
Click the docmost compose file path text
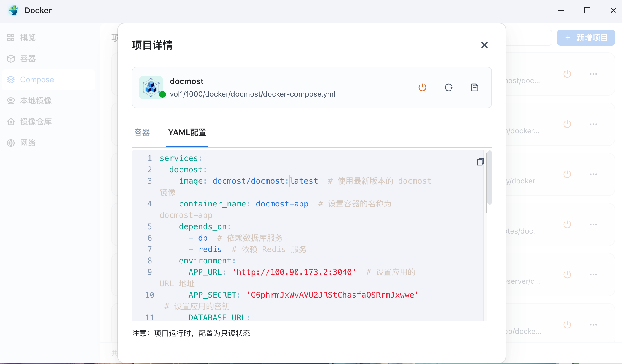pyautogui.click(x=253, y=94)
